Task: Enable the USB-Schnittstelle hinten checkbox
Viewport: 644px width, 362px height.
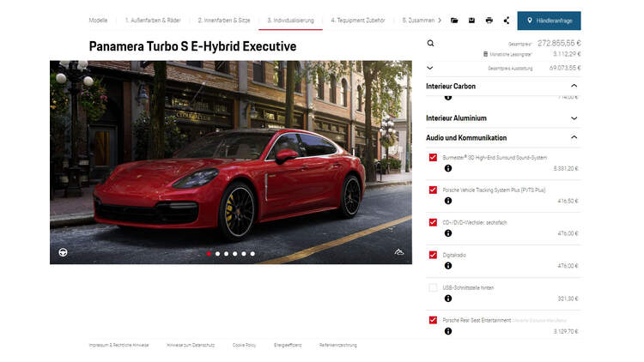Action: (x=433, y=287)
